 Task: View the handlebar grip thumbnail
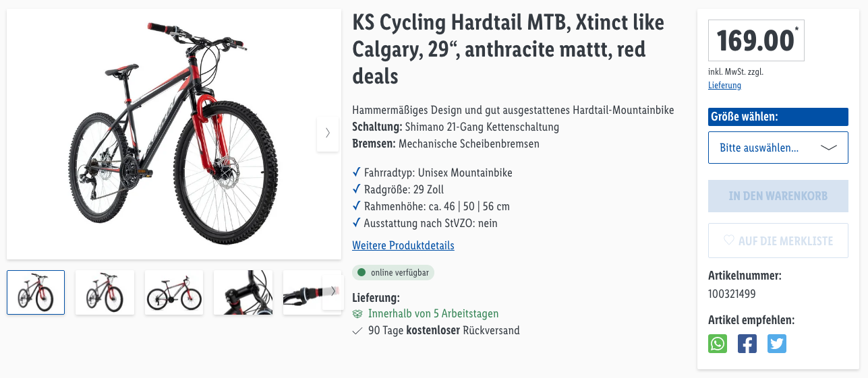tap(303, 292)
